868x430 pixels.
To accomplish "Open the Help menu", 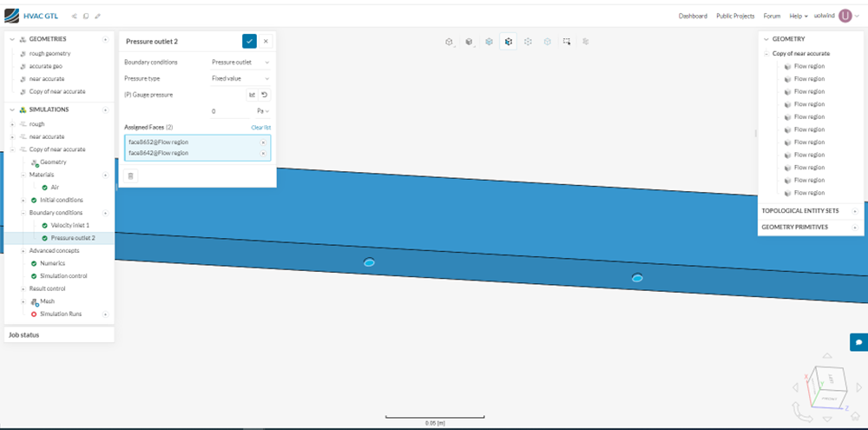I will (x=799, y=16).
